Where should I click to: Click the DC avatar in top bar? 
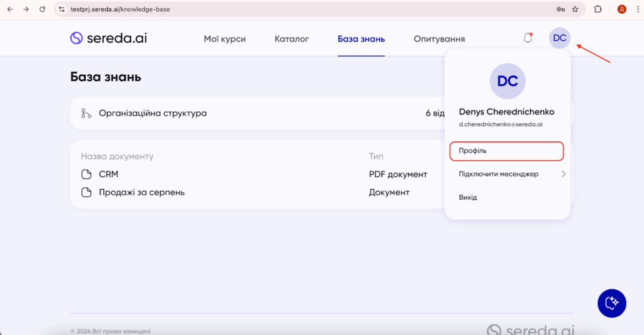(x=559, y=38)
